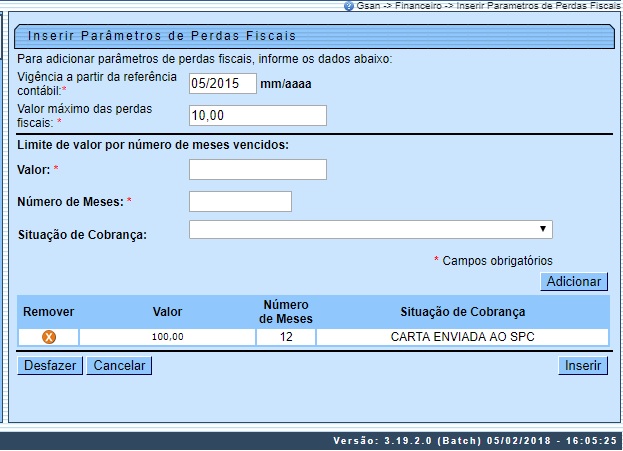Click the orange X remove icon for the 100,00 row
Screen dimensions: 623x451
[49, 337]
